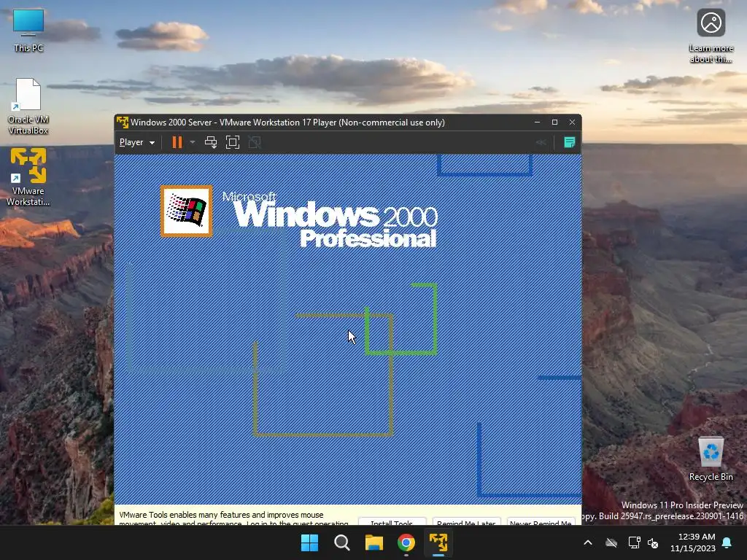The width and height of the screenshot is (747, 560).
Task: Open the clock showing 12:39 AM
Action: pyautogui.click(x=693, y=542)
